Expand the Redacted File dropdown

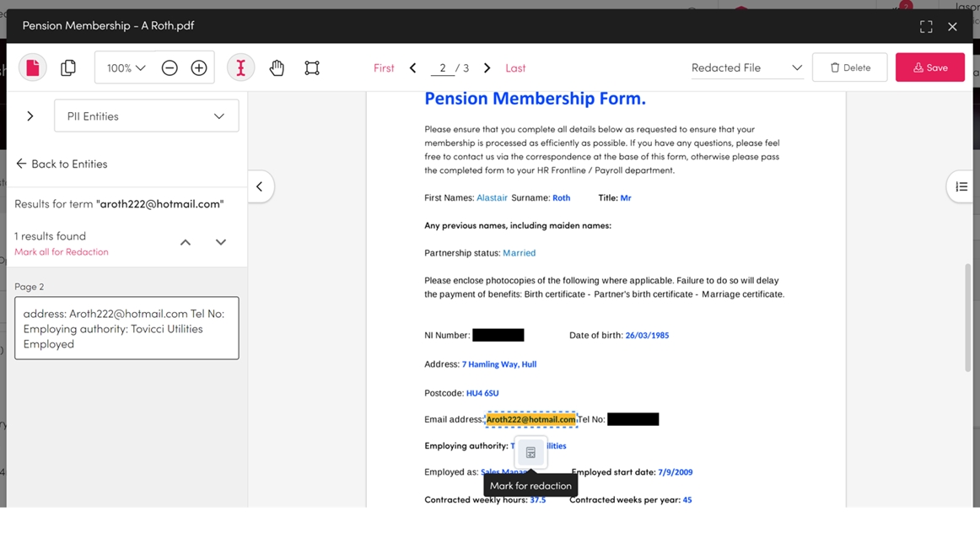pos(746,67)
